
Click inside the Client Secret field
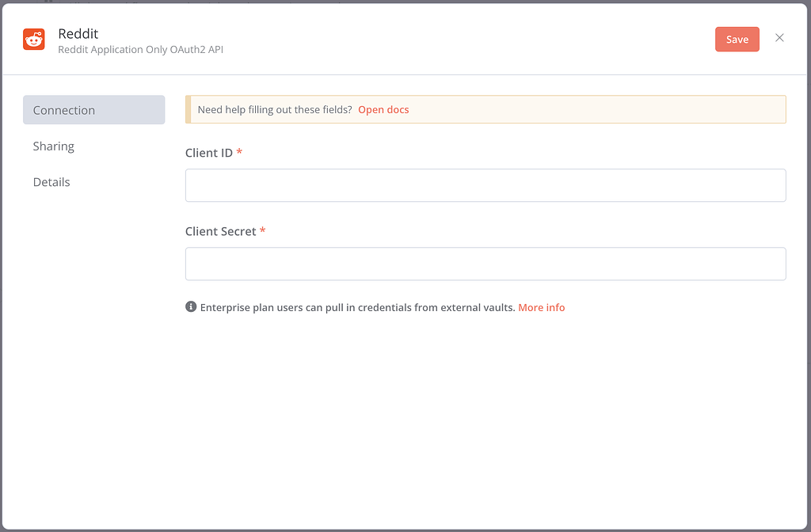pos(485,264)
